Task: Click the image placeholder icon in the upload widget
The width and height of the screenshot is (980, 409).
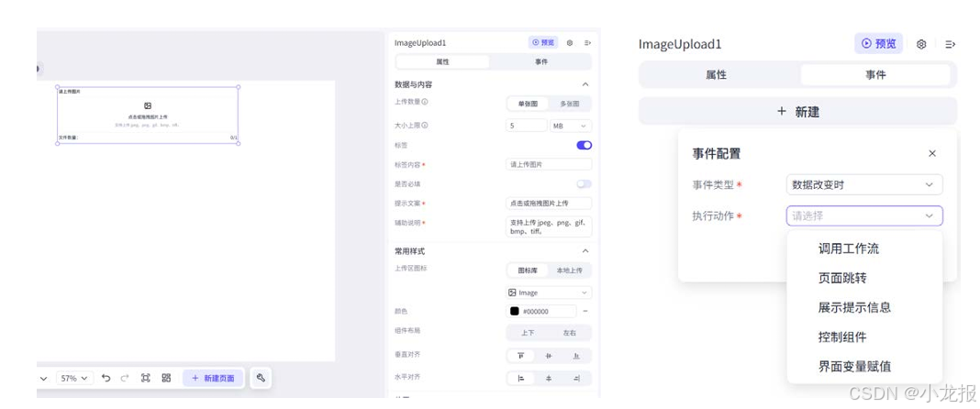Action: [148, 106]
